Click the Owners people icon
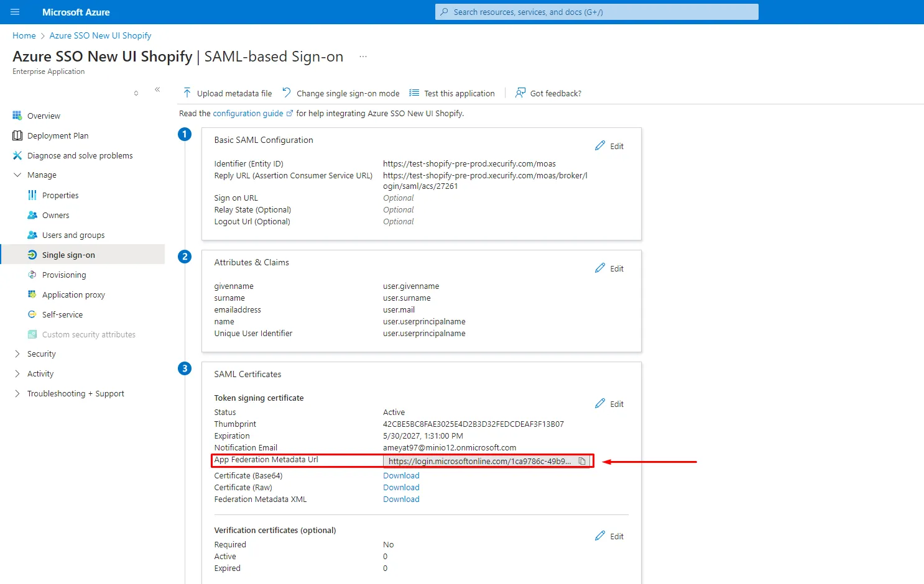The image size is (924, 584). (32, 215)
